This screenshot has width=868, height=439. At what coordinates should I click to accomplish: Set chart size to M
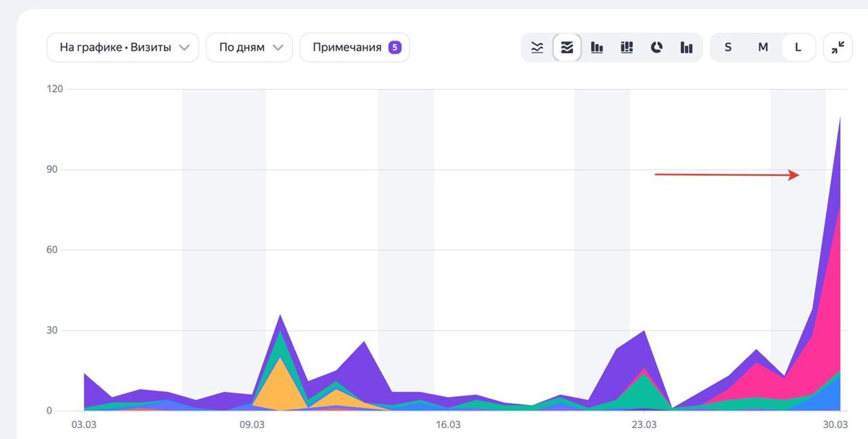(763, 48)
